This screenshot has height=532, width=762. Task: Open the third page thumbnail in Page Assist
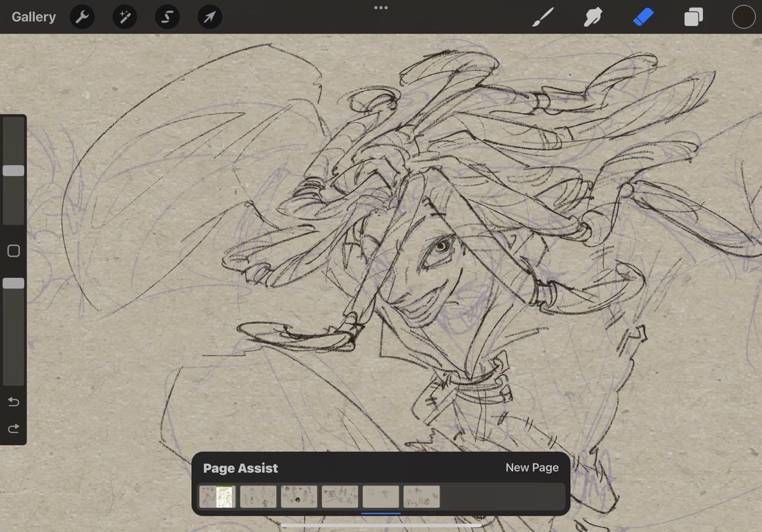[x=299, y=496]
